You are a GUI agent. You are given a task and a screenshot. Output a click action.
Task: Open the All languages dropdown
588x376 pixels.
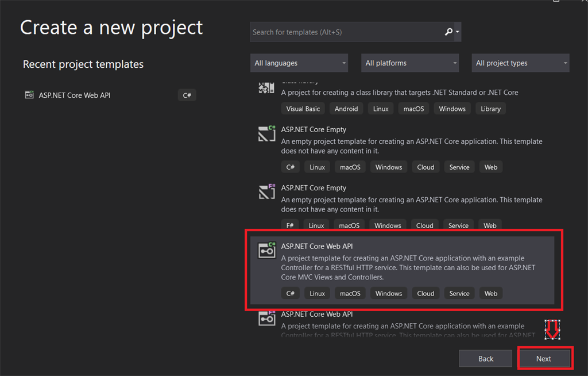[x=299, y=63]
